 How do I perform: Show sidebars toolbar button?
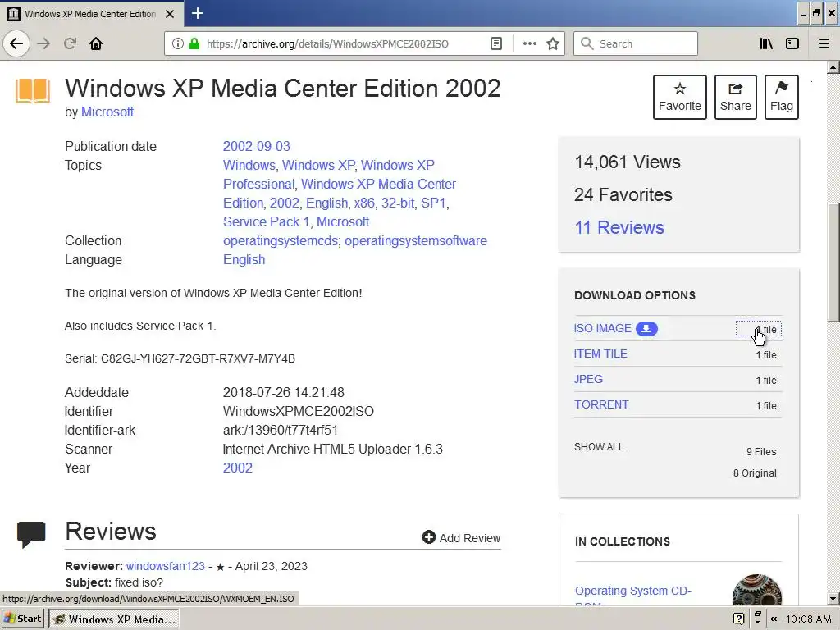(792, 43)
